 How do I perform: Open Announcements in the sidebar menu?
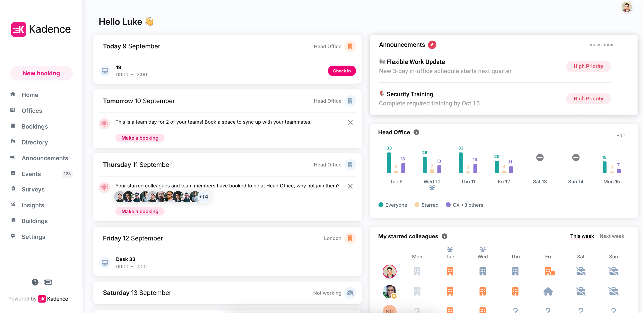pyautogui.click(x=45, y=158)
